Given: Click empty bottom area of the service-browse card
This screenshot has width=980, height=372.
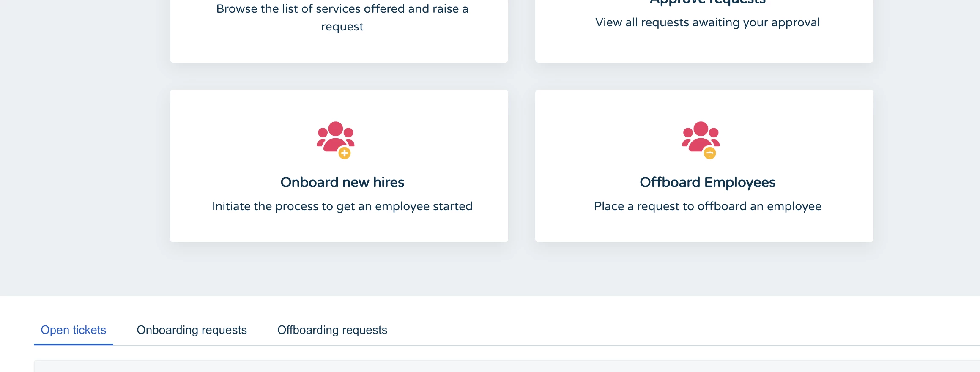Looking at the screenshot, I should tap(339, 50).
